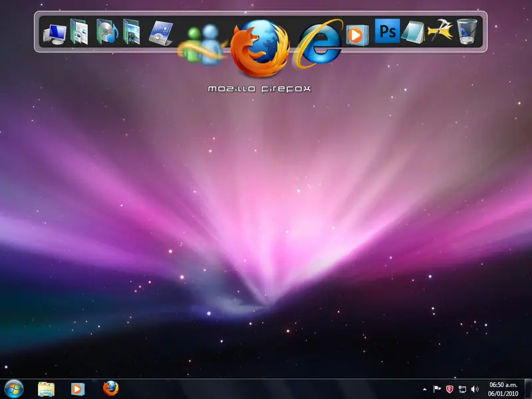This screenshot has width=532, height=399.
Task: Open the Music folder dock icon
Action: 107,31
